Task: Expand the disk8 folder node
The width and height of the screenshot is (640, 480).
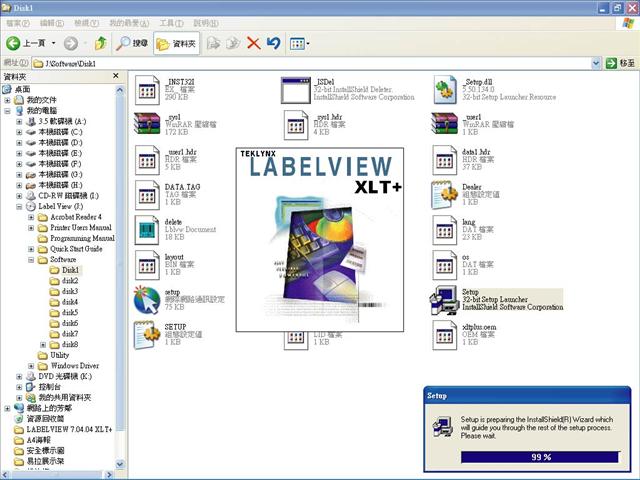Action: click(x=43, y=344)
